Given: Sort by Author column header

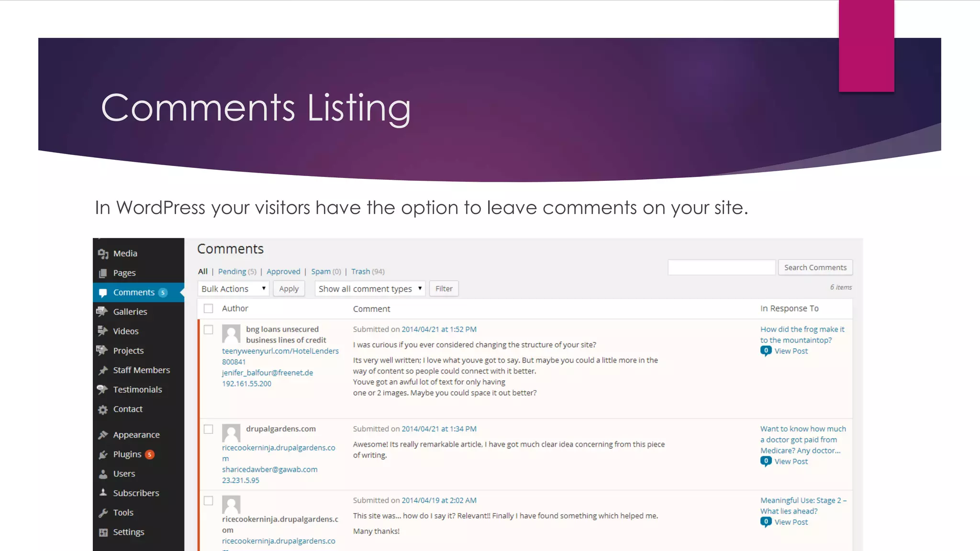Looking at the screenshot, I should (235, 309).
